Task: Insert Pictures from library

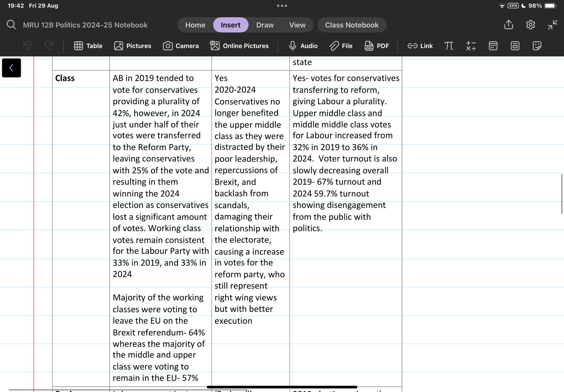Action: tap(133, 46)
